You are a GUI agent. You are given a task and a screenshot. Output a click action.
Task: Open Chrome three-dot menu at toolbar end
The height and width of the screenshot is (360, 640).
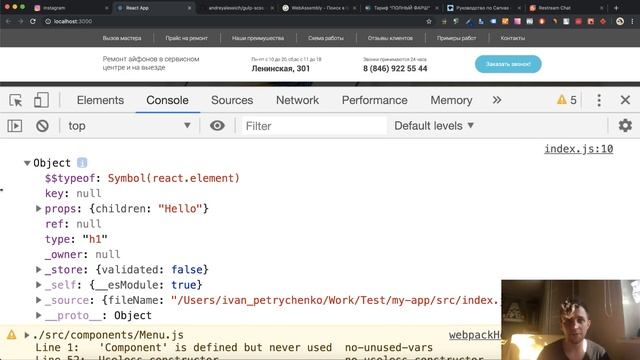[x=632, y=21]
